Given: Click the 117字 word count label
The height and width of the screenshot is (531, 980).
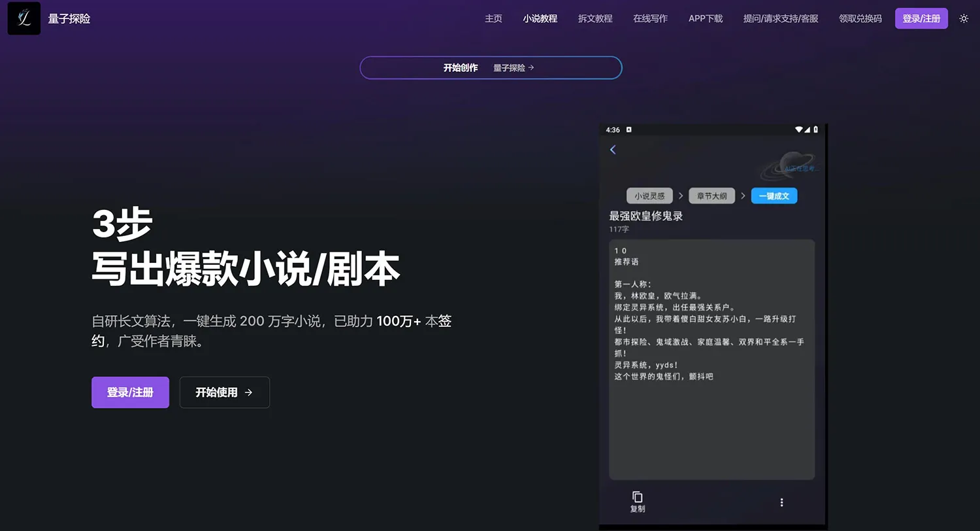Looking at the screenshot, I should [x=619, y=230].
